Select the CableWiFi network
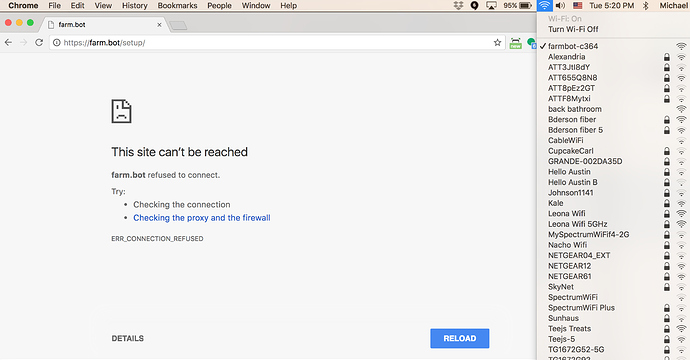This screenshot has height=360, width=690. pyautogui.click(x=613, y=140)
